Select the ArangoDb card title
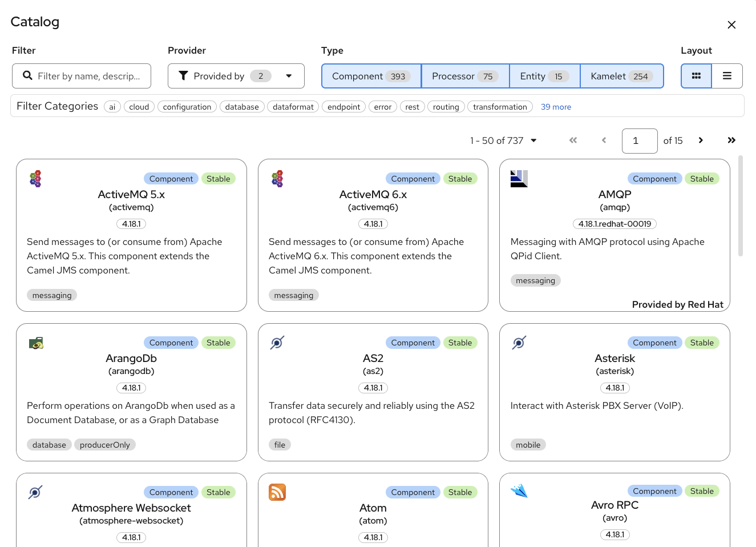 pyautogui.click(x=131, y=359)
